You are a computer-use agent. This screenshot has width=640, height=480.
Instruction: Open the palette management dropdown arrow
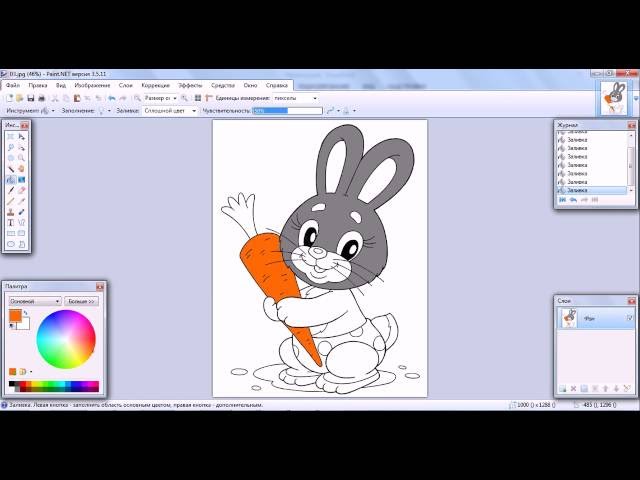(31, 371)
